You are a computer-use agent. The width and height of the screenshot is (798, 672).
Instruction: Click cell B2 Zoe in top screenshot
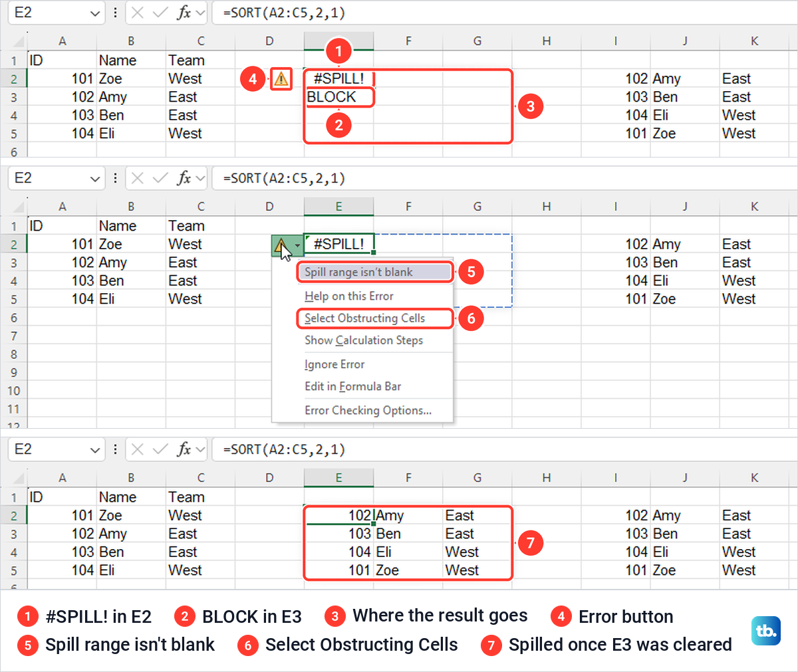coord(131,78)
